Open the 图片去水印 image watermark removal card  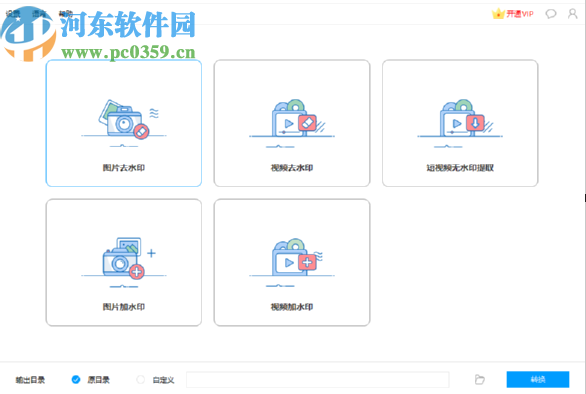[x=124, y=123]
